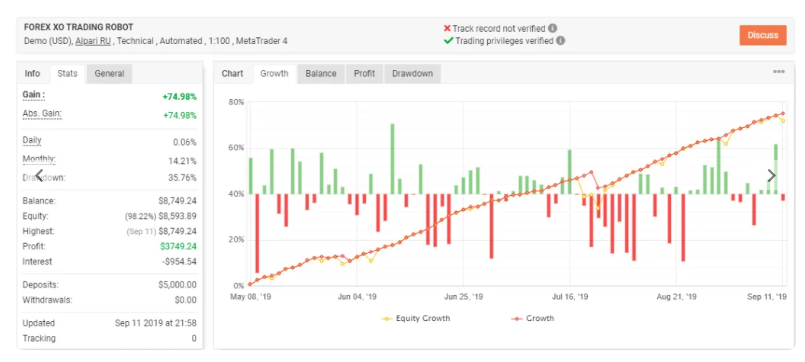Click the Sep 11 2019 at 21:58 updated value

156,323
